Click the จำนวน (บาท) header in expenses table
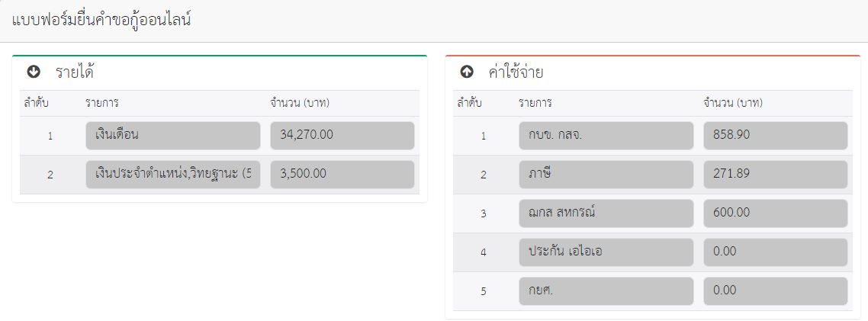The image size is (868, 321). point(733,103)
